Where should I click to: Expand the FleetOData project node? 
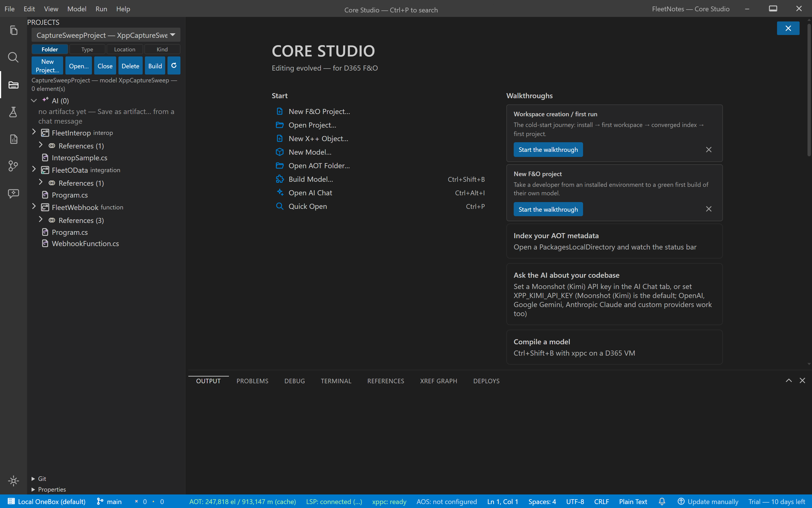34,169
